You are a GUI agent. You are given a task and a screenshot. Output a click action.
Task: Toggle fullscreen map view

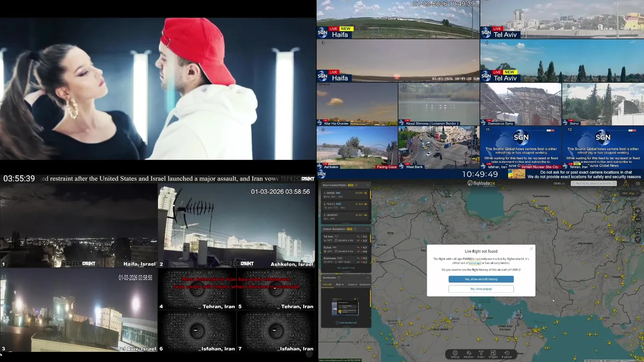point(638,231)
